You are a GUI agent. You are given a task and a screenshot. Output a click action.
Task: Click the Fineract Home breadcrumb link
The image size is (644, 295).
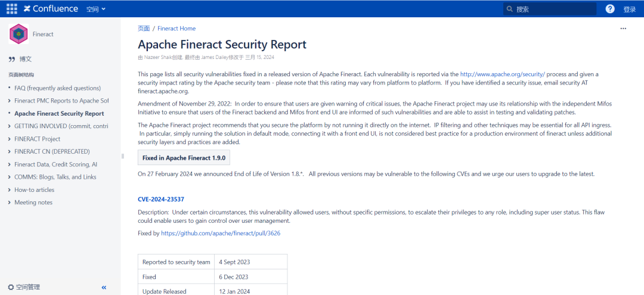pos(177,29)
